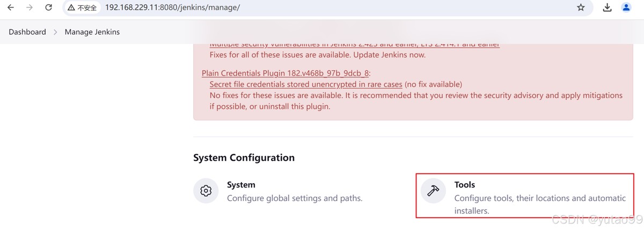Click the breadcrumb chevron after Dashboard
This screenshot has height=230, width=644.
pos(55,32)
